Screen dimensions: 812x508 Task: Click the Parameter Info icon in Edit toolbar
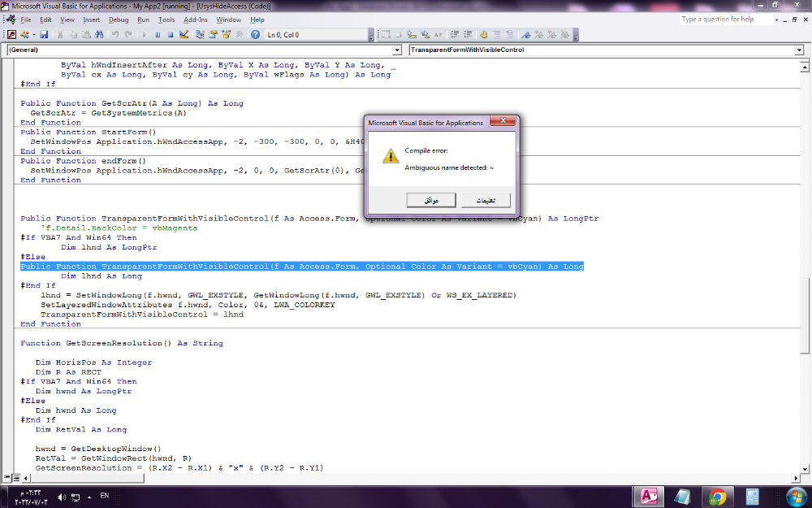click(x=425, y=35)
